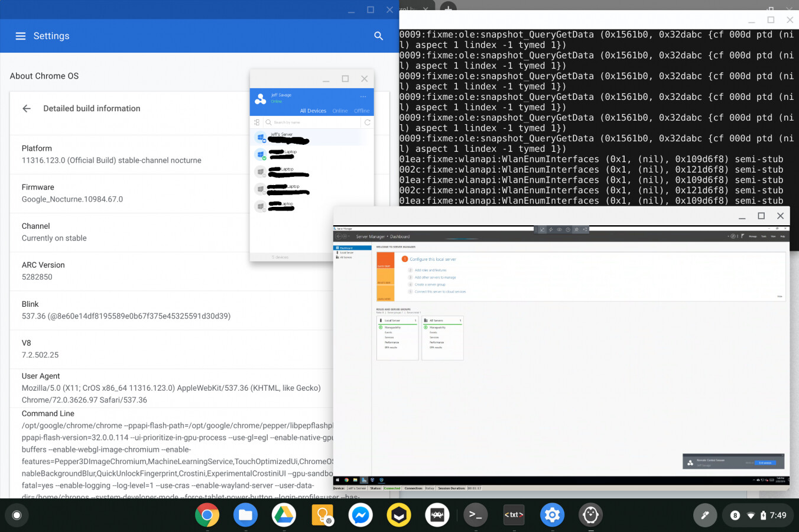
Task: Refresh the remote device list
Action: (x=367, y=122)
